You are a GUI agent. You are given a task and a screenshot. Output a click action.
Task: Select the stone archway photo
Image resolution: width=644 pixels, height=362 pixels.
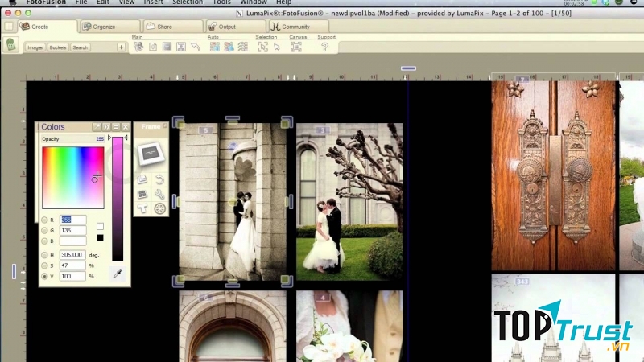(x=233, y=327)
